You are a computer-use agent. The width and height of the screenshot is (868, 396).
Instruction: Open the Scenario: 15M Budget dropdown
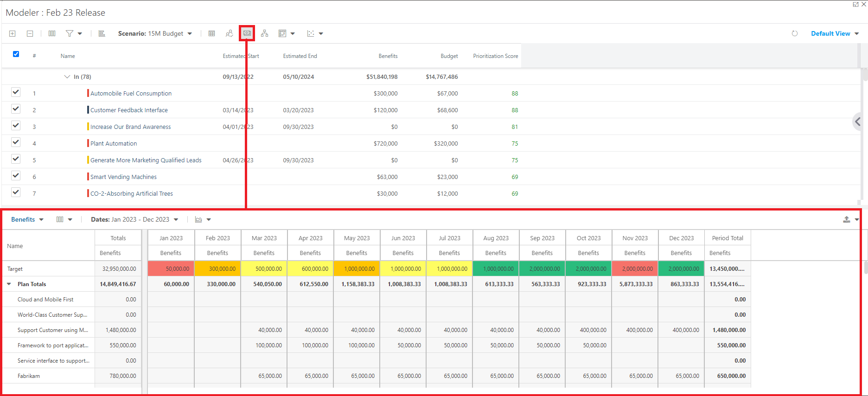point(155,33)
